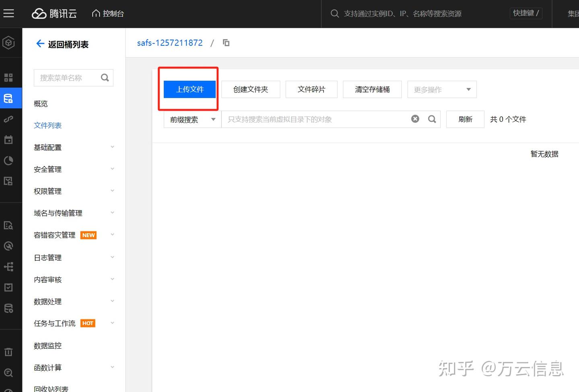This screenshot has height=392, width=579.
Task: Click the 创建文件夹 button
Action: tap(250, 89)
